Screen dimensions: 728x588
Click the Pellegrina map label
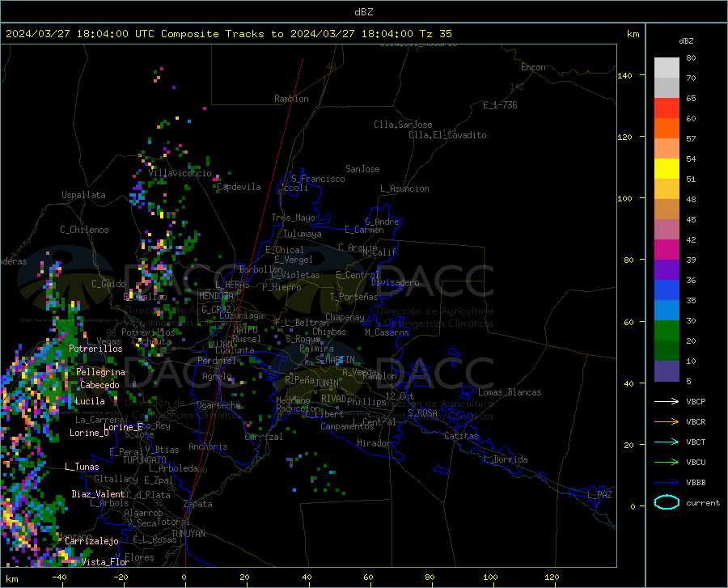101,372
